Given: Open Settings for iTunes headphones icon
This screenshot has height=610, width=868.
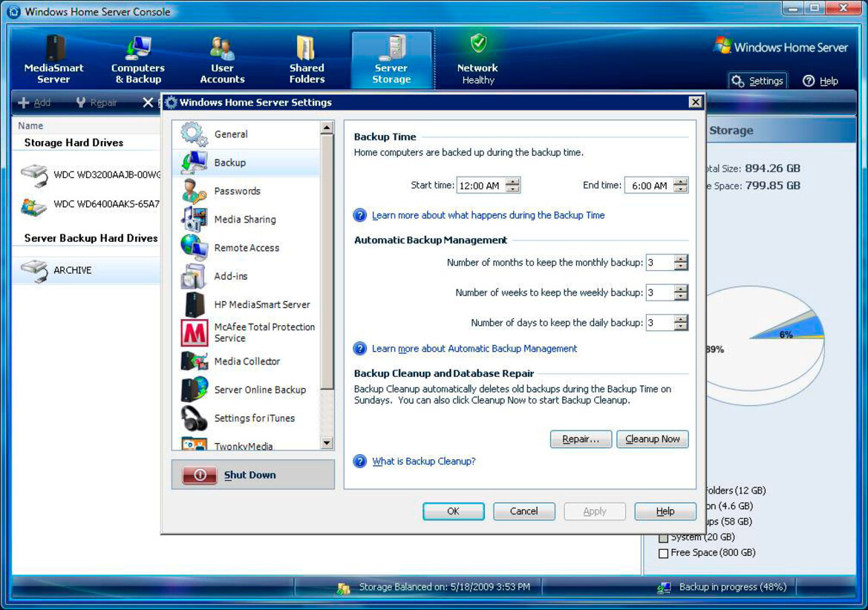Looking at the screenshot, I should click(x=194, y=418).
